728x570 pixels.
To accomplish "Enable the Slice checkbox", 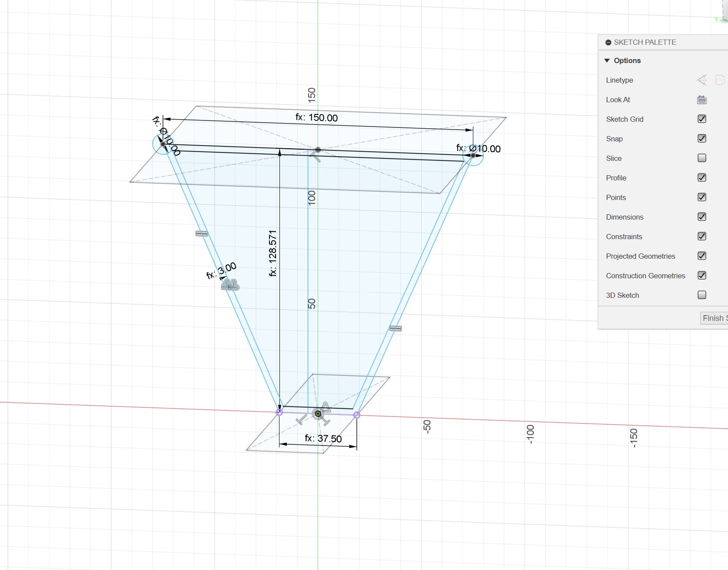I will [x=701, y=158].
